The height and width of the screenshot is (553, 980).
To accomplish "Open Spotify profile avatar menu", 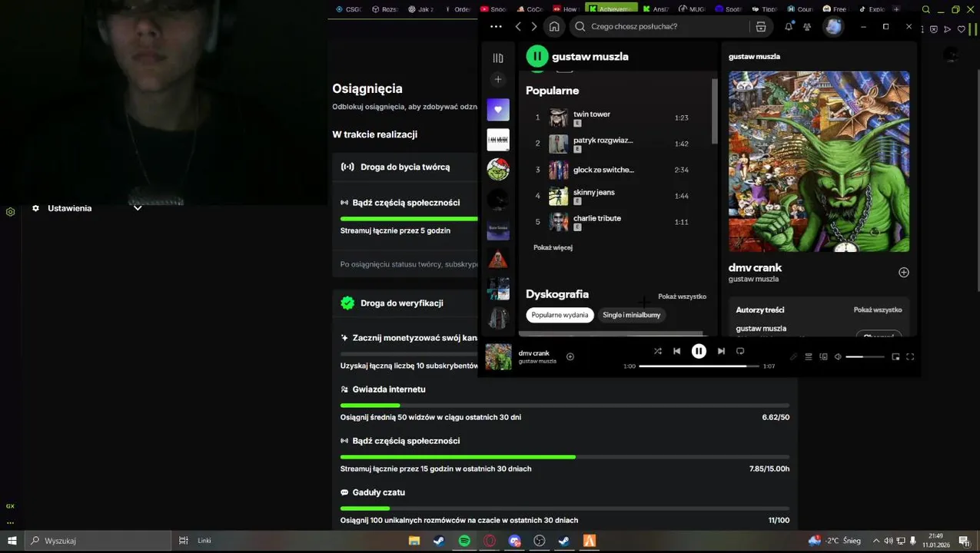I will [x=833, y=26].
